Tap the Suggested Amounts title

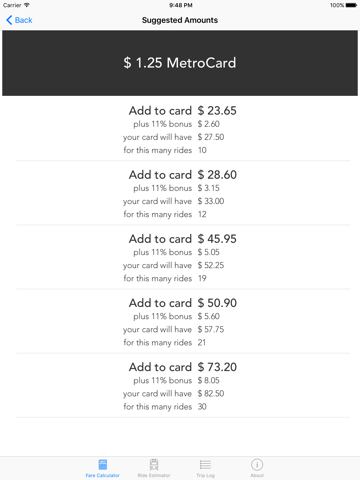click(180, 20)
